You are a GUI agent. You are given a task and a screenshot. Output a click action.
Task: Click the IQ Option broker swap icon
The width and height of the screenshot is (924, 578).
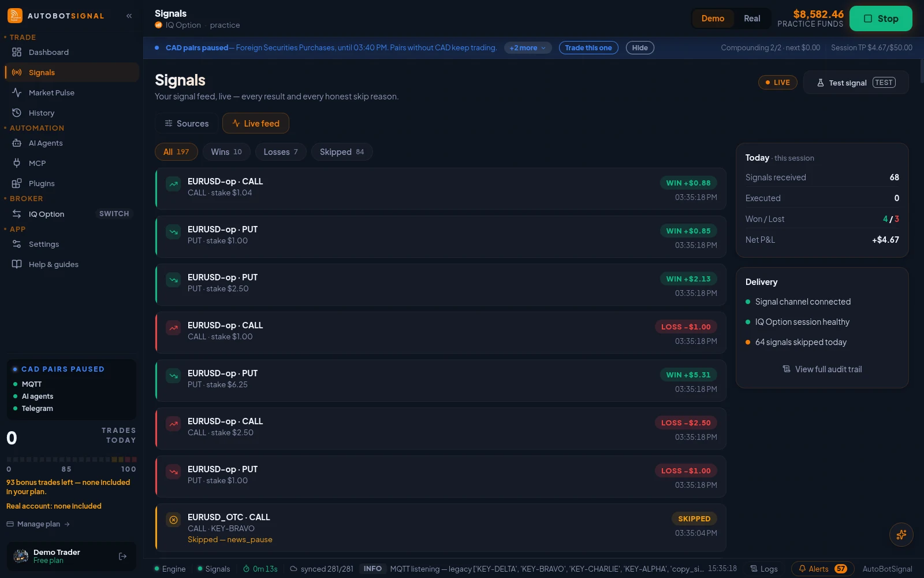point(17,214)
